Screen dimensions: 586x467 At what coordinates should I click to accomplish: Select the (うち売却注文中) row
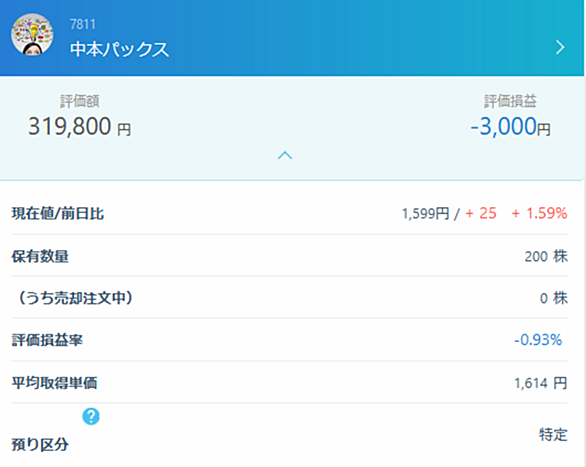(289, 298)
